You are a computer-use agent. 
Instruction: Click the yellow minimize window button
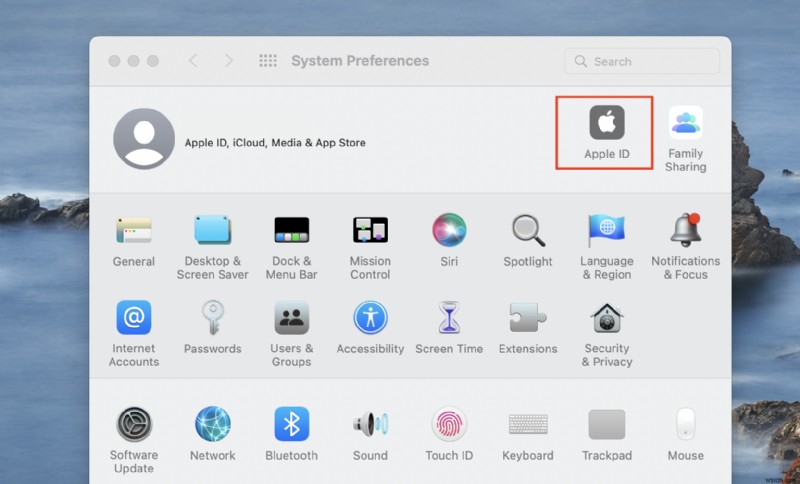point(134,61)
